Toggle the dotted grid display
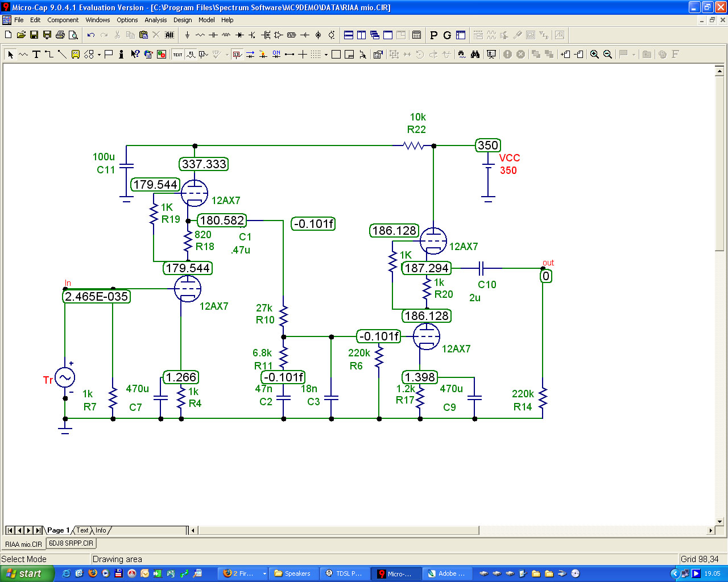728x582 pixels. pos(316,55)
